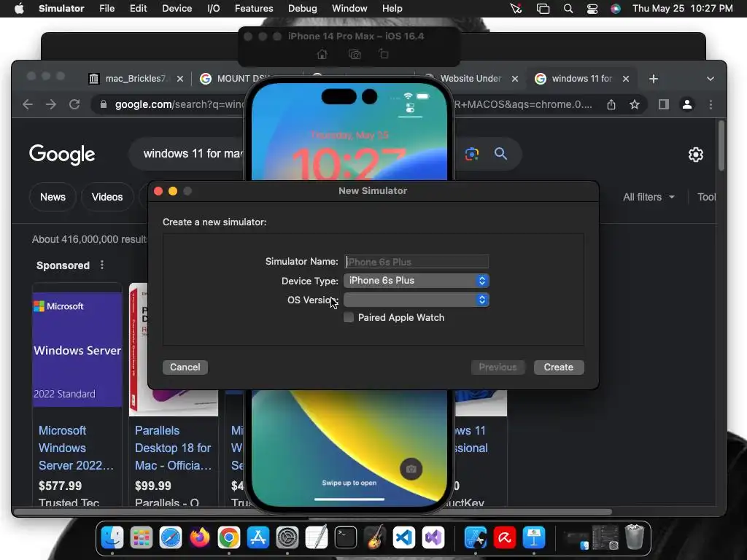Open Chrome's three-dot menu

711,104
